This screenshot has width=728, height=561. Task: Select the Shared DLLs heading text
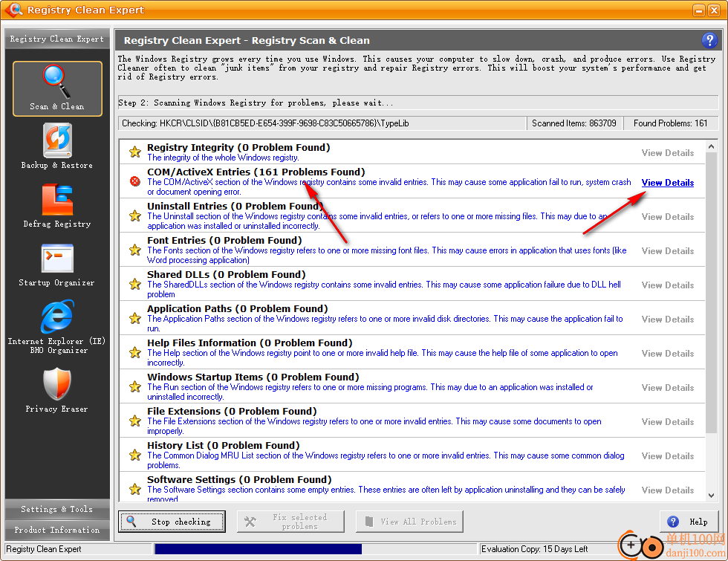click(x=227, y=274)
